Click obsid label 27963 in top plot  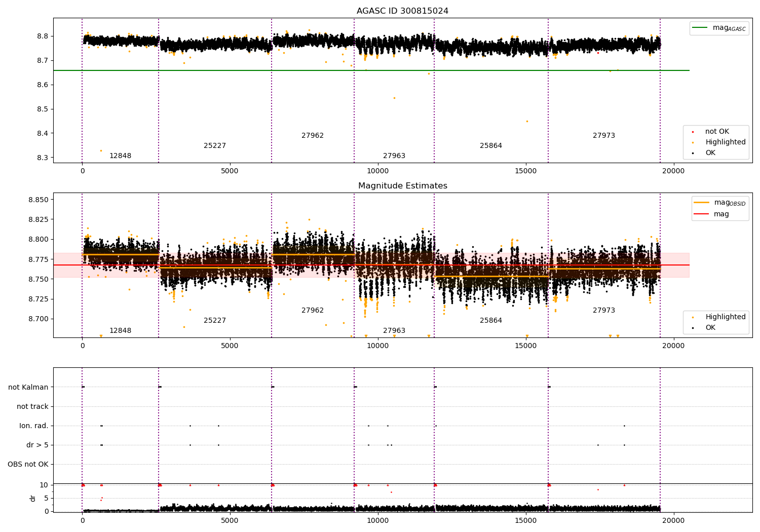pyautogui.click(x=394, y=156)
